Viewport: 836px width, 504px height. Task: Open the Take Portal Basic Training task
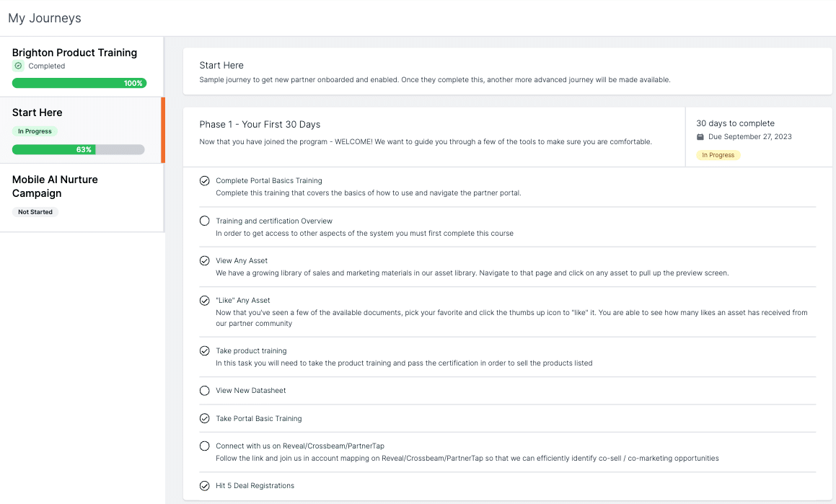(258, 418)
